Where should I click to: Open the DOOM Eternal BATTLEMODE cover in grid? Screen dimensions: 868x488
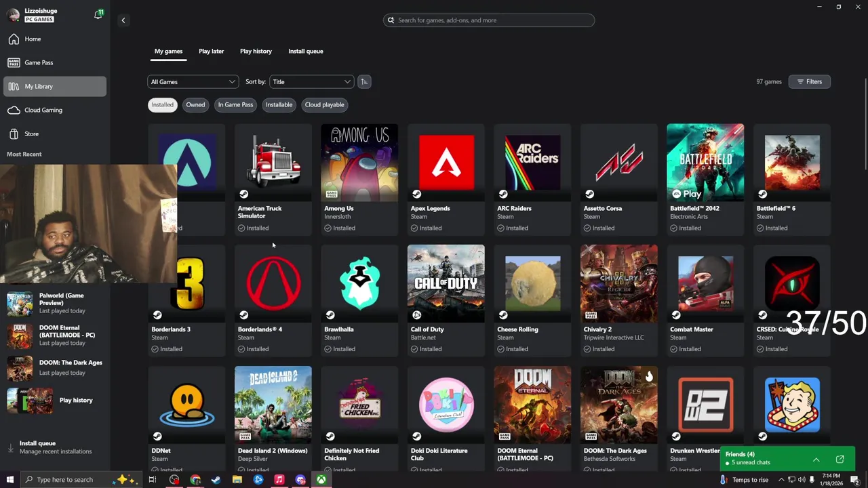(x=532, y=405)
